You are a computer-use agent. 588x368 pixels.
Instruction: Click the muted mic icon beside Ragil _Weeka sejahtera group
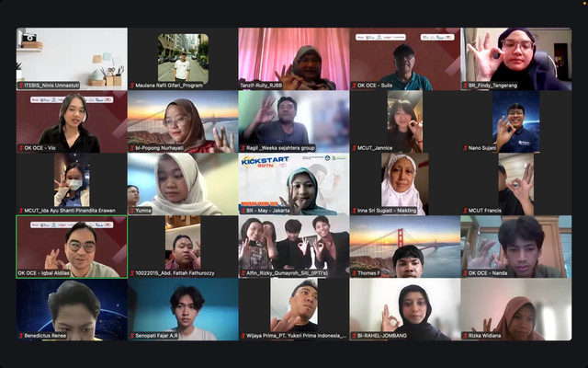[243, 148]
